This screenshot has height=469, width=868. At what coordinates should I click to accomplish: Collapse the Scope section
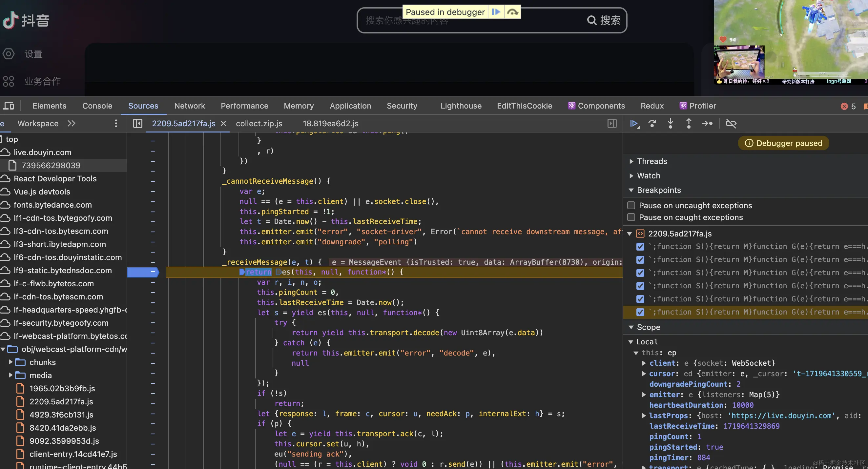tap(631, 328)
